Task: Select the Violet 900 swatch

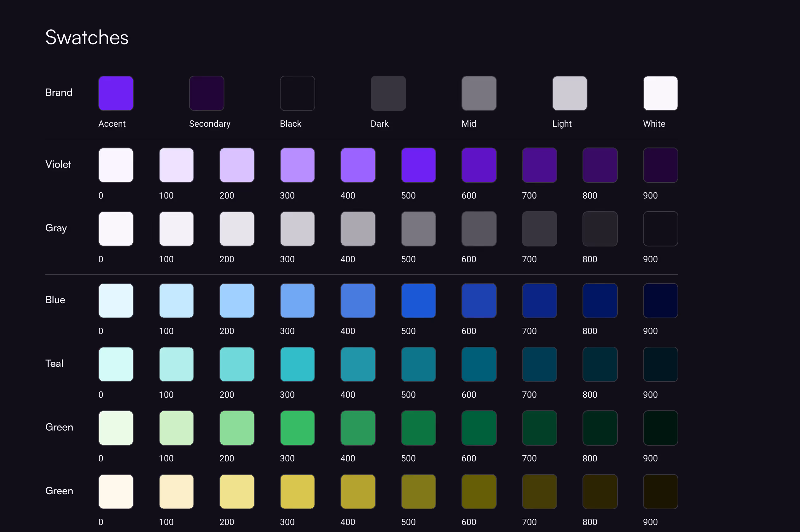Action: click(660, 165)
